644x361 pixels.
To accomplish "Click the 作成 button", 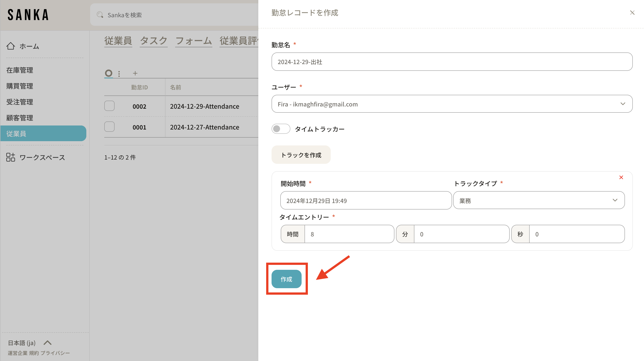I will tap(286, 279).
